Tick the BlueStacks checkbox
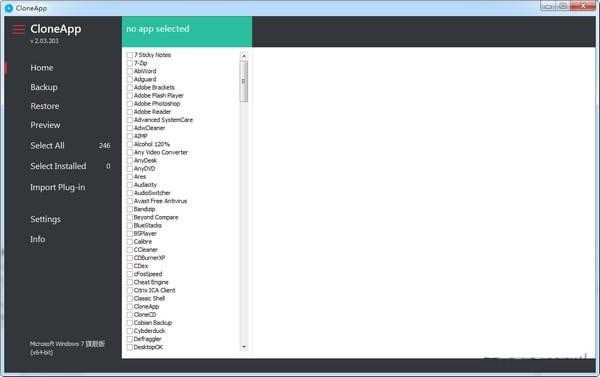This screenshot has width=600, height=377. (x=130, y=225)
